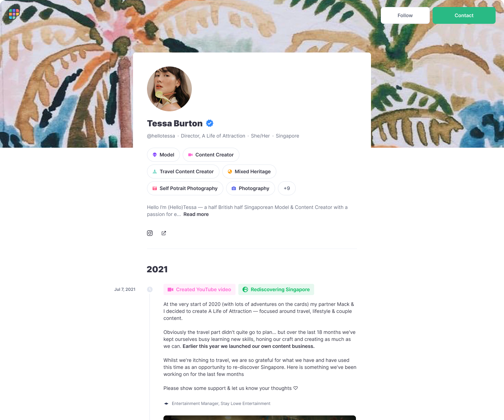Open the Rediscovering Singapore tag
This screenshot has height=420, width=504.
tap(276, 289)
